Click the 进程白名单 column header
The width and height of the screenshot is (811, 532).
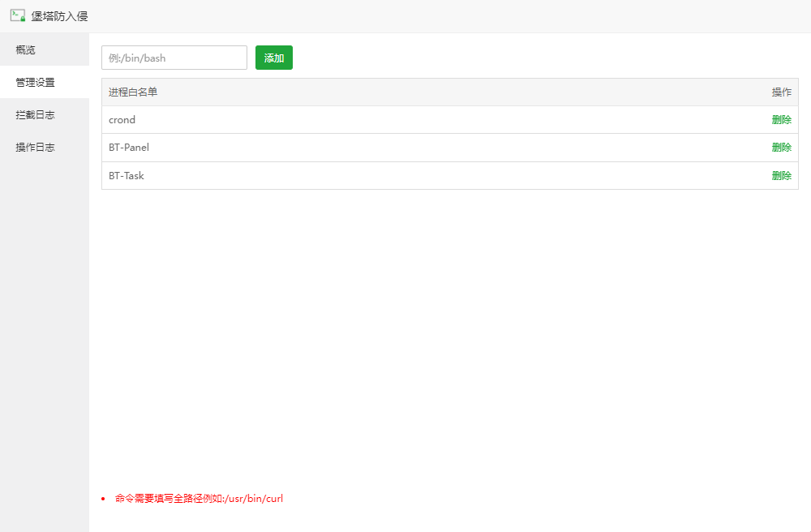click(x=133, y=92)
